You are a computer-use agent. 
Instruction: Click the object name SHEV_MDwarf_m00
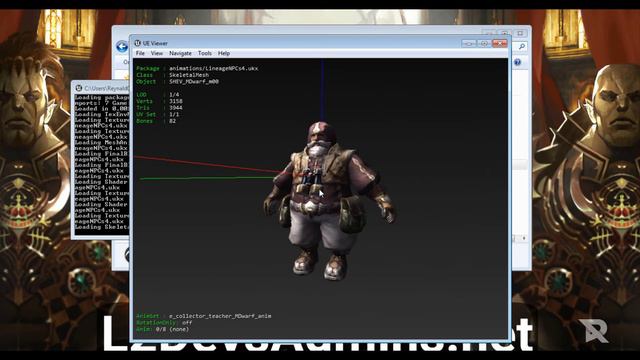click(194, 82)
